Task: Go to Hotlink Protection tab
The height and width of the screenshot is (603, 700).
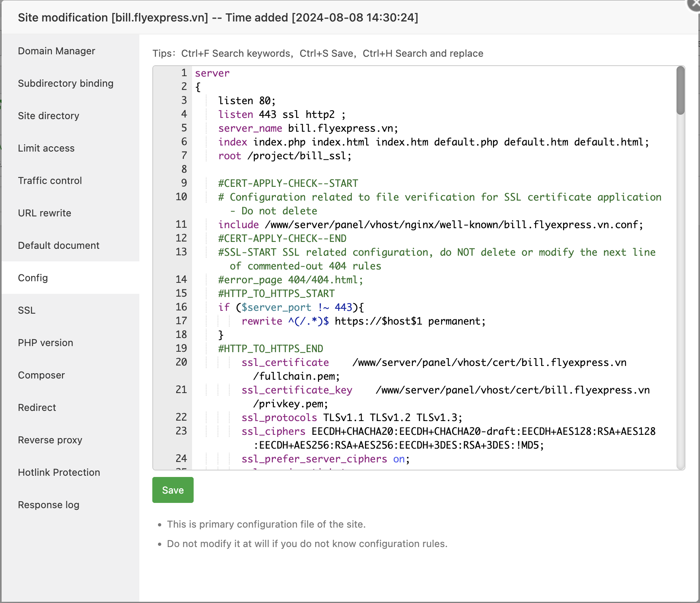Action: tap(59, 473)
